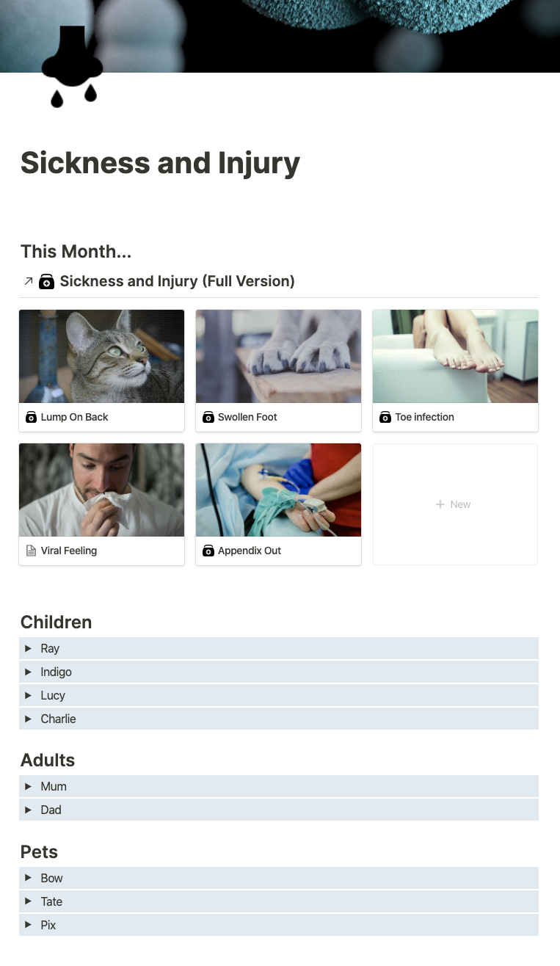Click the first-aid icon in the database title
Viewport: 560px width, 966px height.
pyautogui.click(x=46, y=281)
